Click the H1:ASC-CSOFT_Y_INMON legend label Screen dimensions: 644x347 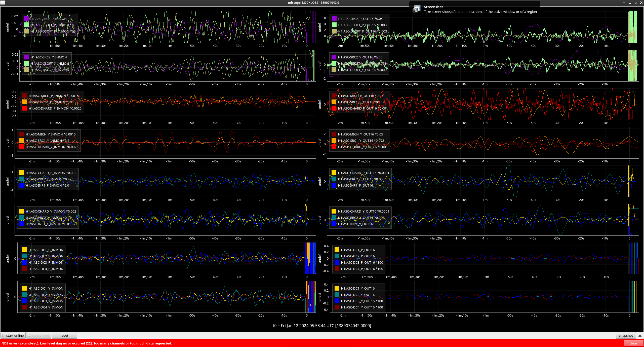point(50,64)
